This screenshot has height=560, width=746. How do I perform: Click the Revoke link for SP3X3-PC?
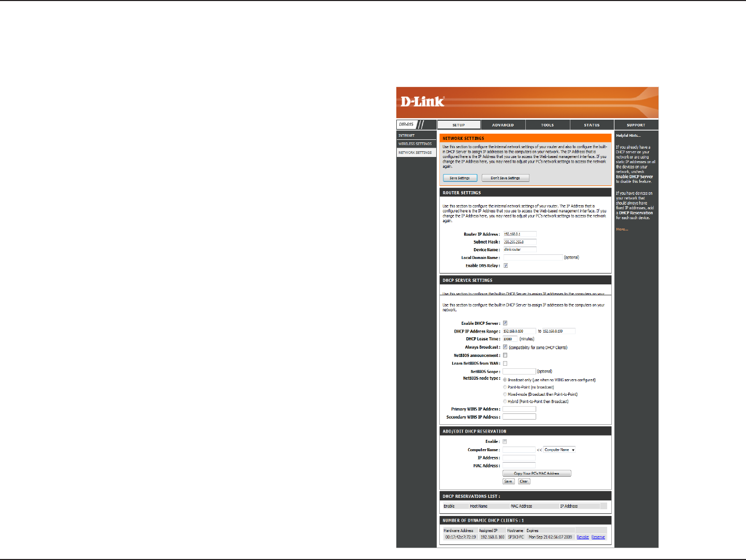[583, 537]
